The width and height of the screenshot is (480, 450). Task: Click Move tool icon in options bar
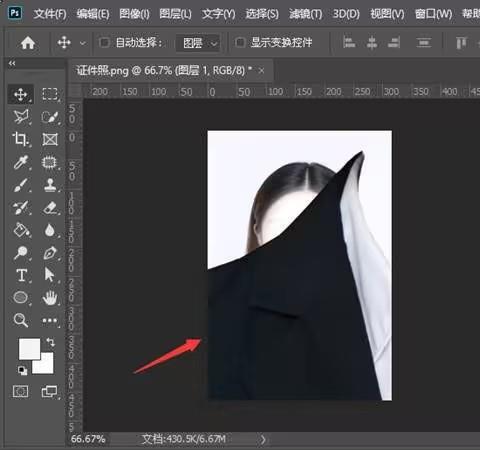64,43
